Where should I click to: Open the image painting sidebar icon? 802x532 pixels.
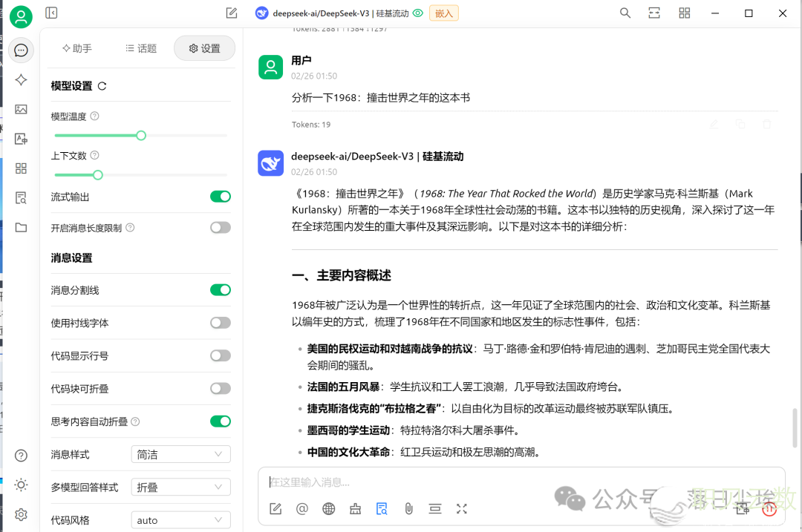click(21, 109)
